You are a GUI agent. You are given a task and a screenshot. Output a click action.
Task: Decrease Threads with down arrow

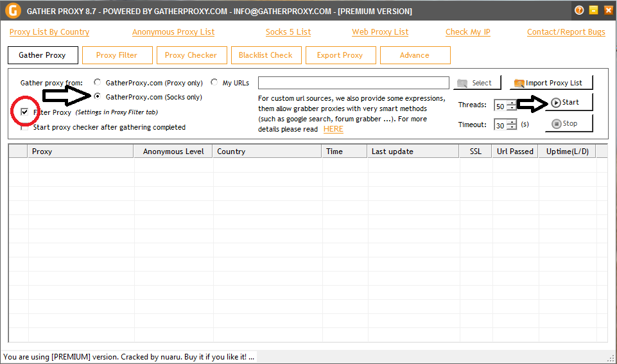point(512,108)
